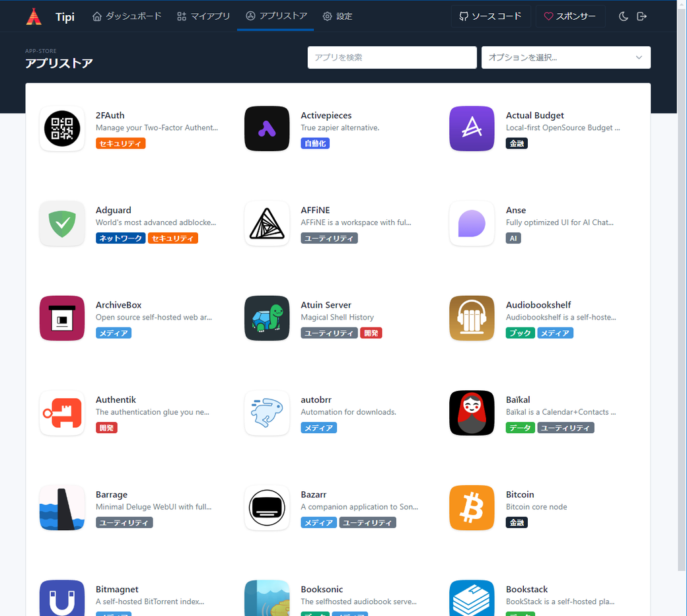This screenshot has width=687, height=616.
Task: Click the Activepieces app icon
Action: (x=267, y=129)
